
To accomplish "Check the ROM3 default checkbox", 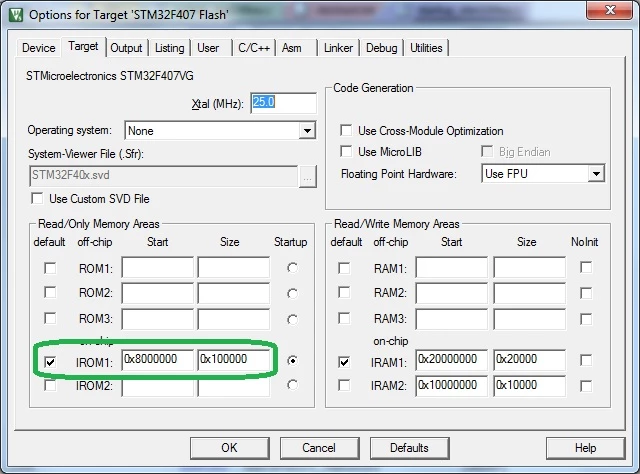I will (x=50, y=318).
